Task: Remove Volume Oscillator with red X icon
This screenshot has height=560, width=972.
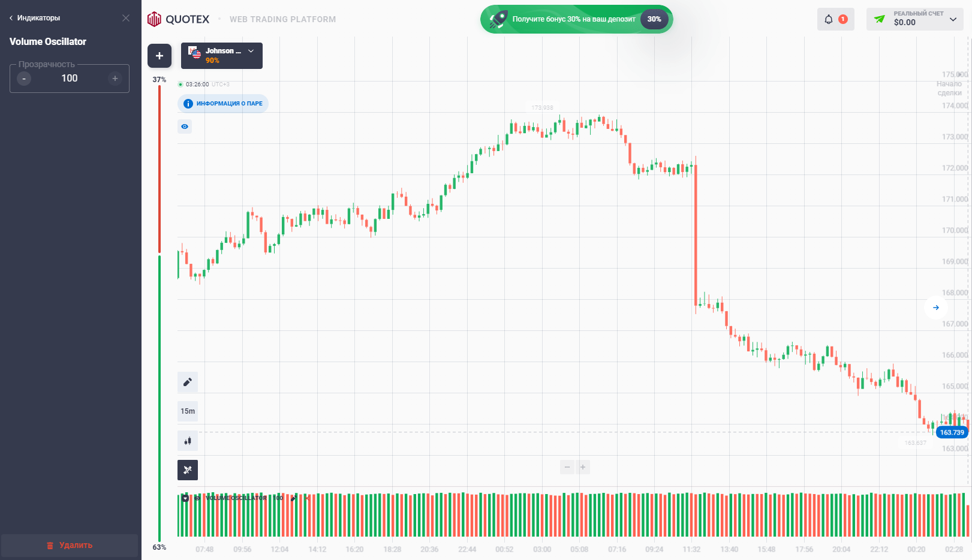Action: point(307,498)
